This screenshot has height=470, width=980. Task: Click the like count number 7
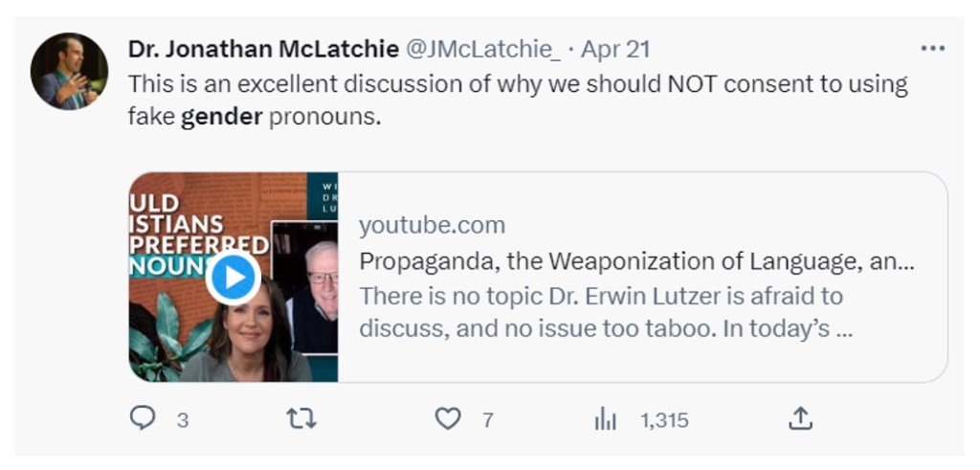point(488,419)
